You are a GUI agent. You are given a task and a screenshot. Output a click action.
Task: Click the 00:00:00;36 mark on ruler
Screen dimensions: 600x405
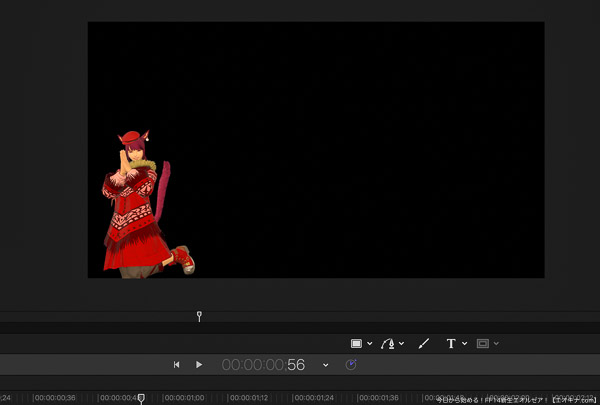pyautogui.click(x=55, y=398)
